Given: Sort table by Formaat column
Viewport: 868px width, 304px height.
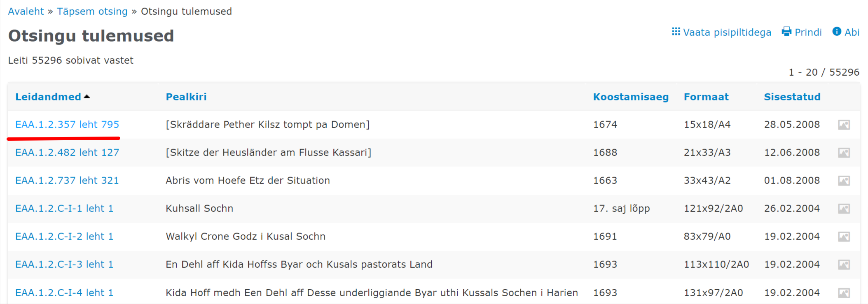Looking at the screenshot, I should pyautogui.click(x=706, y=97).
